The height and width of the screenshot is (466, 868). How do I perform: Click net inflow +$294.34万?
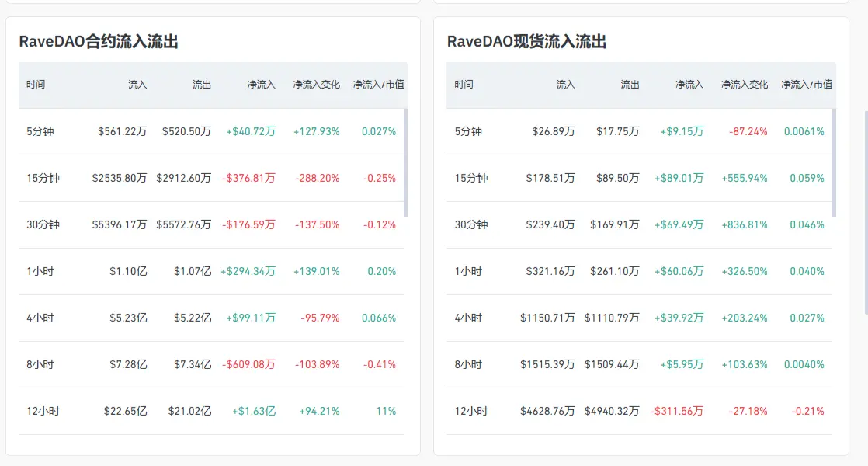click(248, 271)
